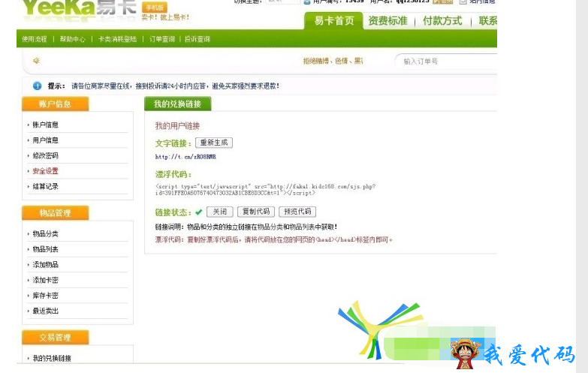Click the orange 账户信息 section header
Viewport: 588px width, 373px height.
point(55,104)
